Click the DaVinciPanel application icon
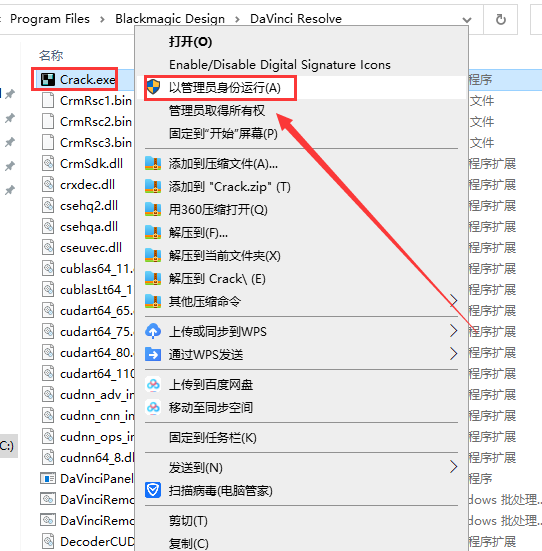The height and width of the screenshot is (551, 542). pos(48,479)
